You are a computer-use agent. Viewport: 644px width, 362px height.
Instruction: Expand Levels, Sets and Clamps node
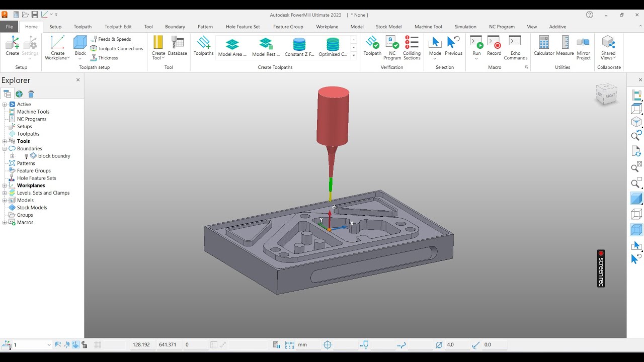point(5,193)
